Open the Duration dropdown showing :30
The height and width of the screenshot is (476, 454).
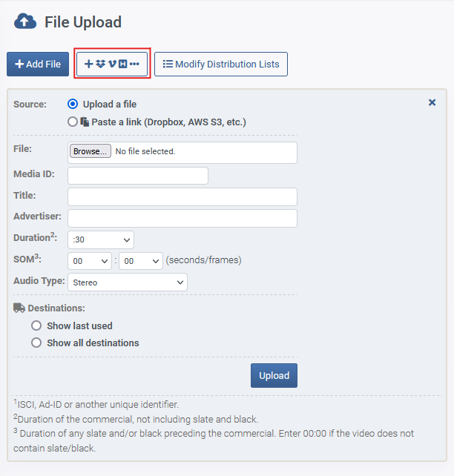point(101,239)
